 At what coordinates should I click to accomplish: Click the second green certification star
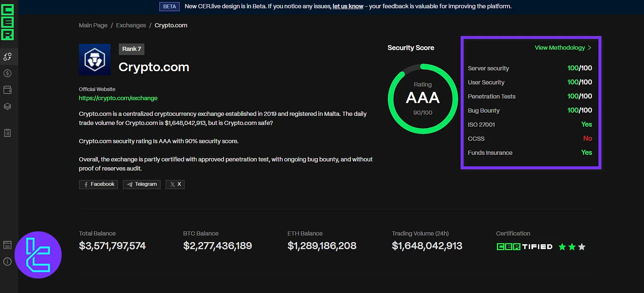(572, 247)
